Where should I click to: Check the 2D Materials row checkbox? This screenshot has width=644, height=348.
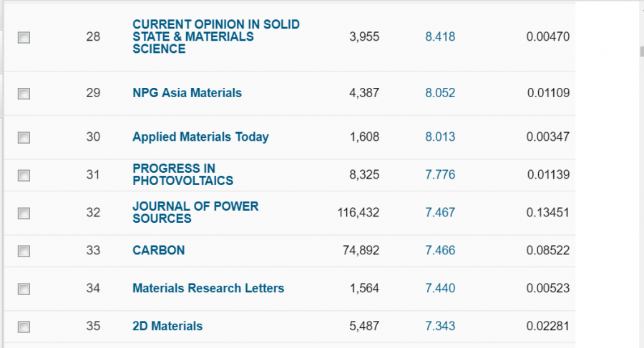(x=24, y=327)
